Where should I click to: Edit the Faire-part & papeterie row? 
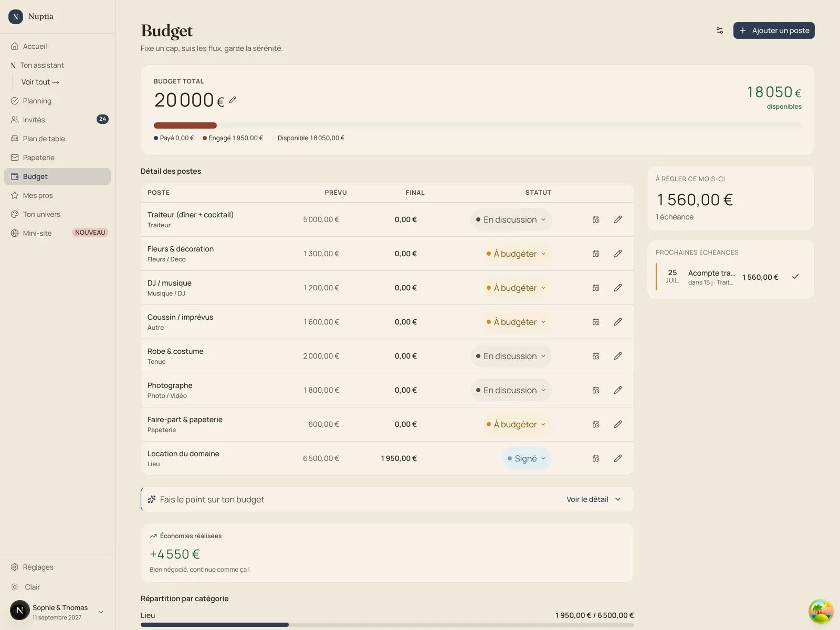618,424
